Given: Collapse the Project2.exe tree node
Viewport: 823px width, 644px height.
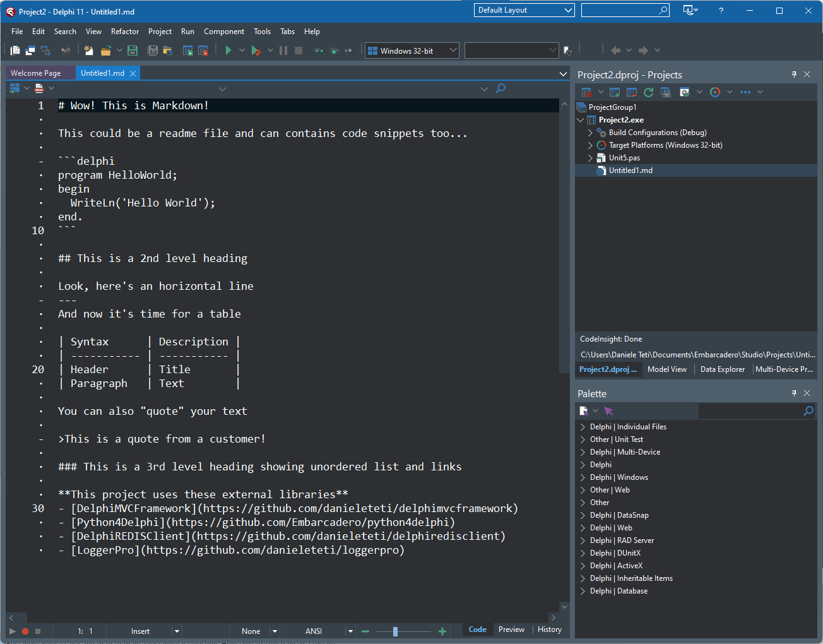Looking at the screenshot, I should (x=581, y=120).
